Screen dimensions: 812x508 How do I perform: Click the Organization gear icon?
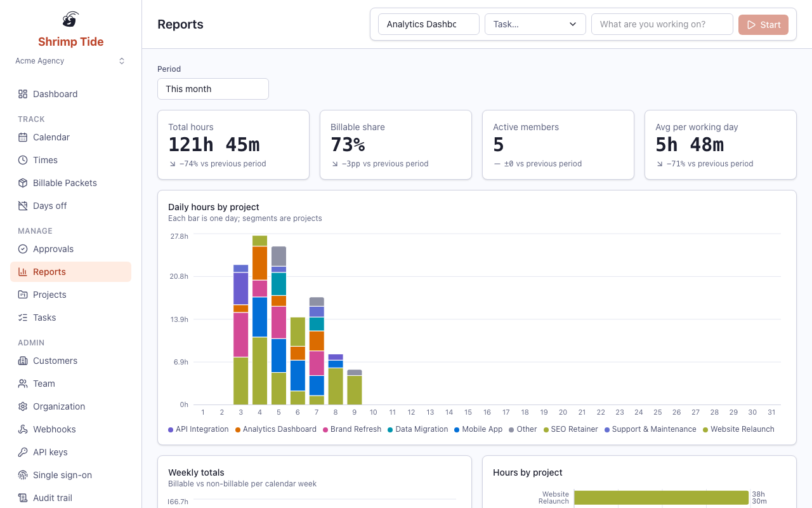(23, 406)
